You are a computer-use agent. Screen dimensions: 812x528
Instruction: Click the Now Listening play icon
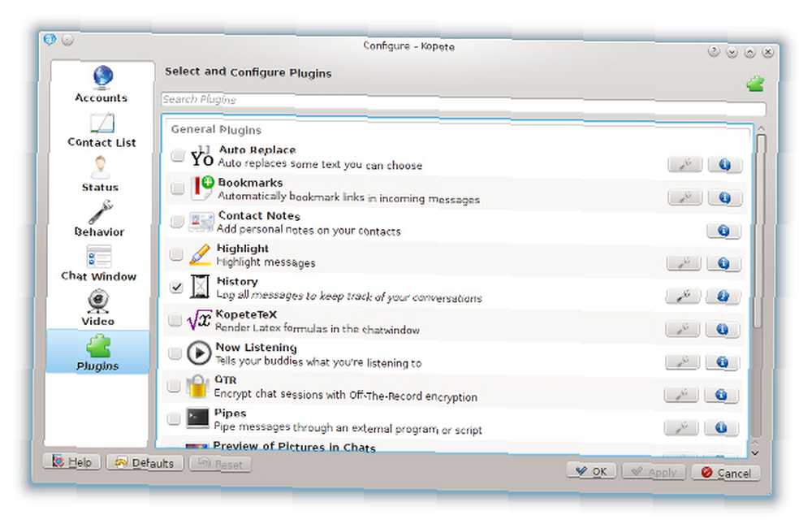tap(199, 353)
